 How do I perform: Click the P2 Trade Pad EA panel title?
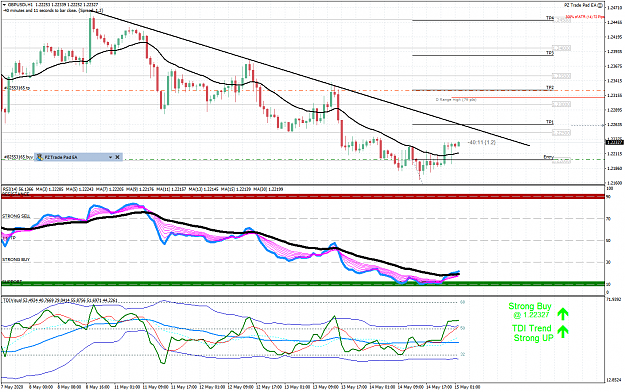[61, 157]
